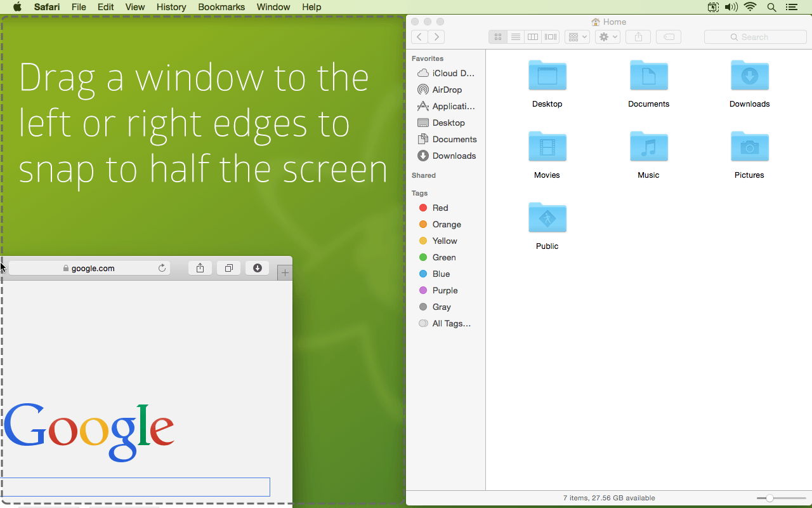Switch Finder to icon view
812x508 pixels.
point(498,37)
